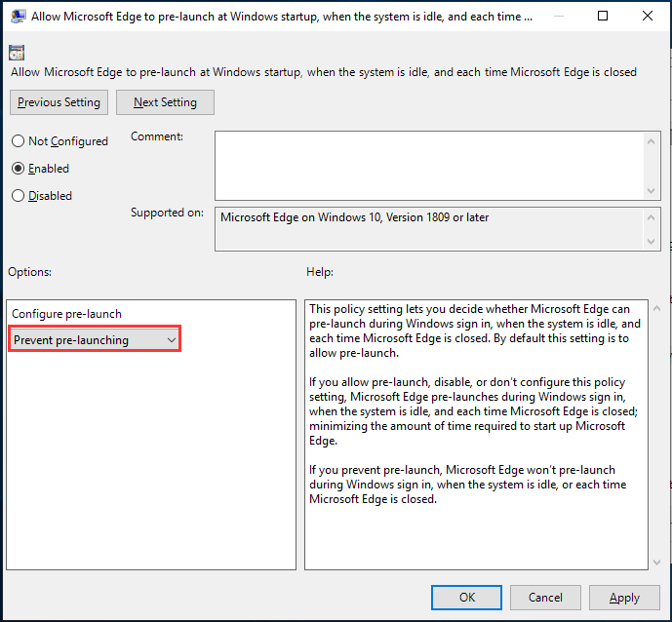Click the 'Help:' label
This screenshot has width=672, height=622.
point(320,272)
